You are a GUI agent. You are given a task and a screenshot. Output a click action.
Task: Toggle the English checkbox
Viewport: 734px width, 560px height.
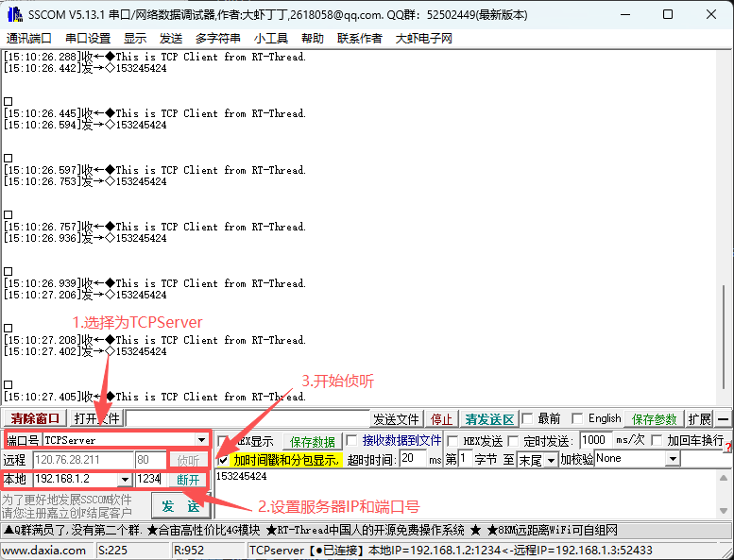click(577, 418)
